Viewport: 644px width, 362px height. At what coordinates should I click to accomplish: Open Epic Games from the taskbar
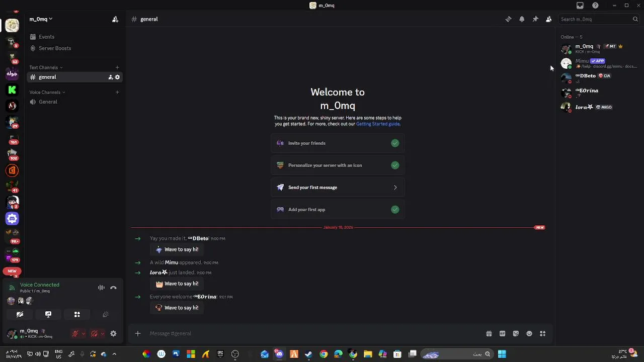click(220, 354)
